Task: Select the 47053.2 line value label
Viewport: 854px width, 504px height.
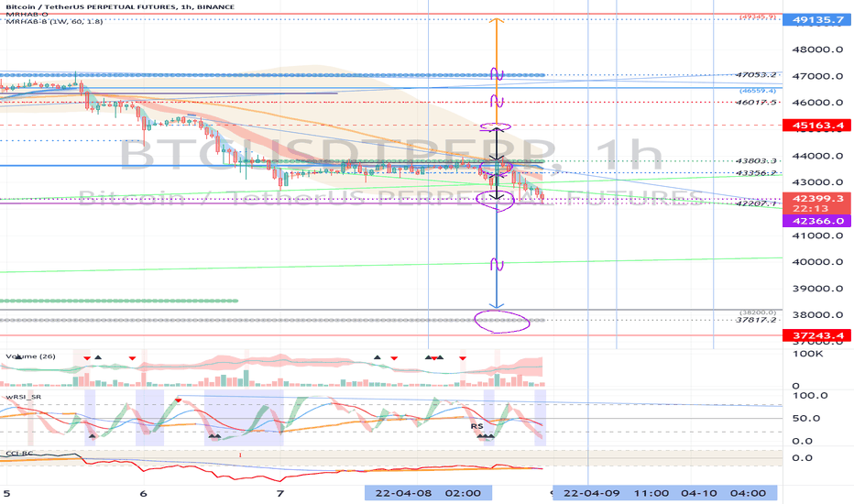Action: [755, 74]
